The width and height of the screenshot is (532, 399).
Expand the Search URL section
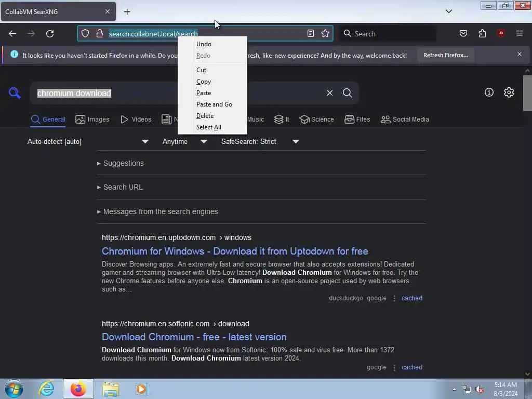tap(120, 187)
